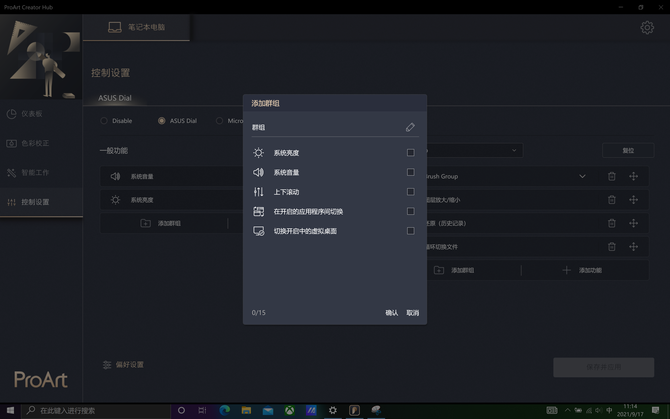Click the 复位 reset button

click(x=628, y=150)
